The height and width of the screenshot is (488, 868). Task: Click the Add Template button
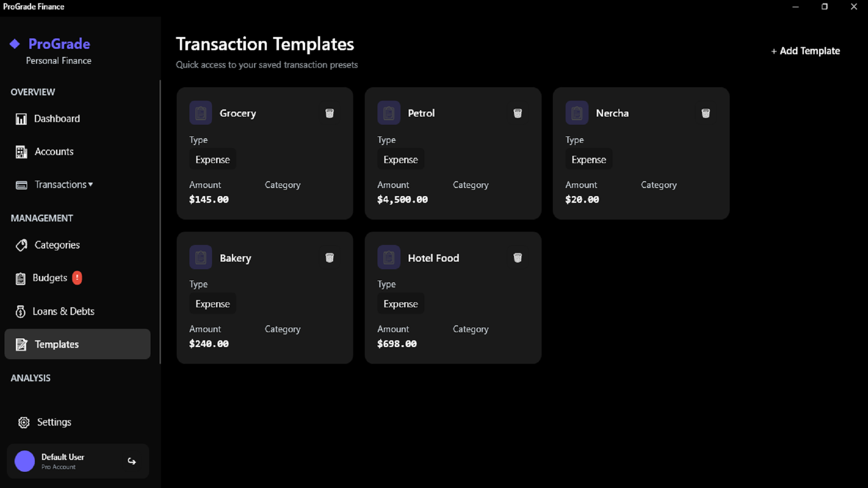pos(806,51)
